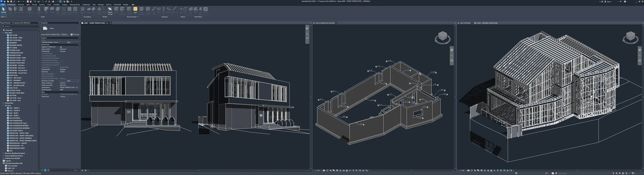Toggle Current Revision Issued checkbox

tap(61, 61)
